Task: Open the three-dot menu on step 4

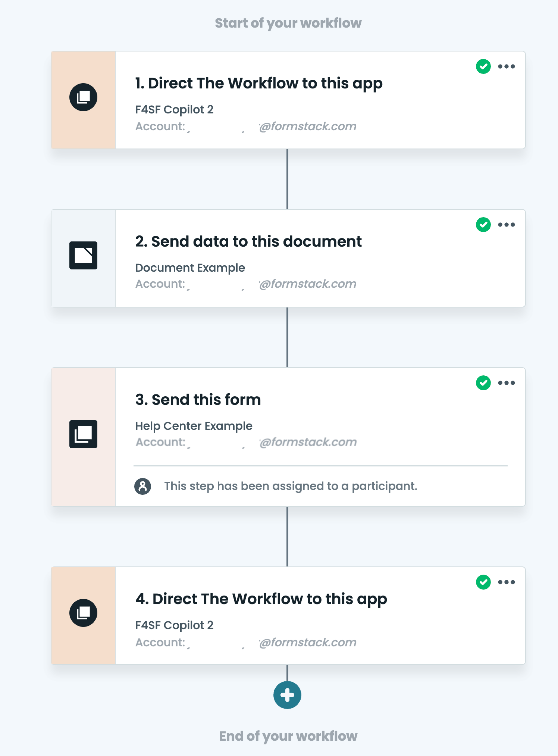Action: [507, 582]
